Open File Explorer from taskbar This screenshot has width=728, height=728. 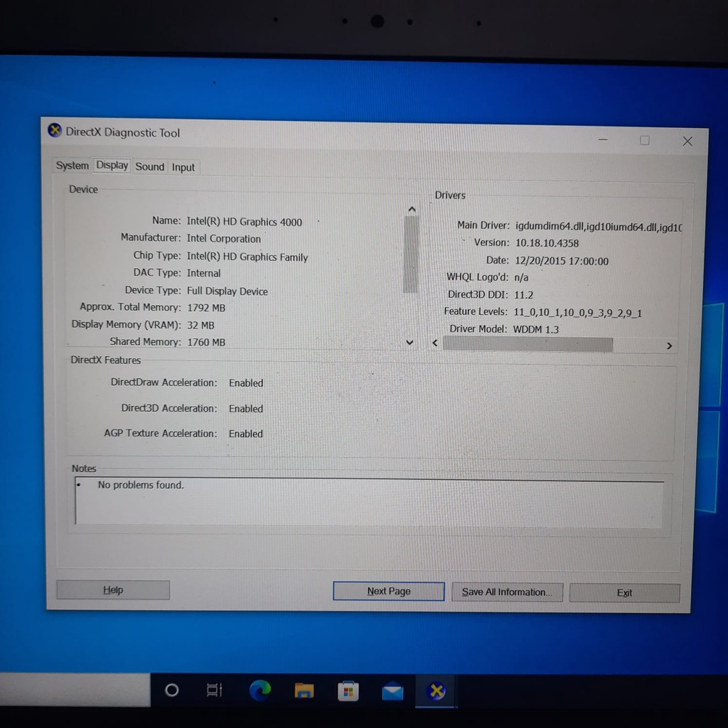tap(304, 691)
